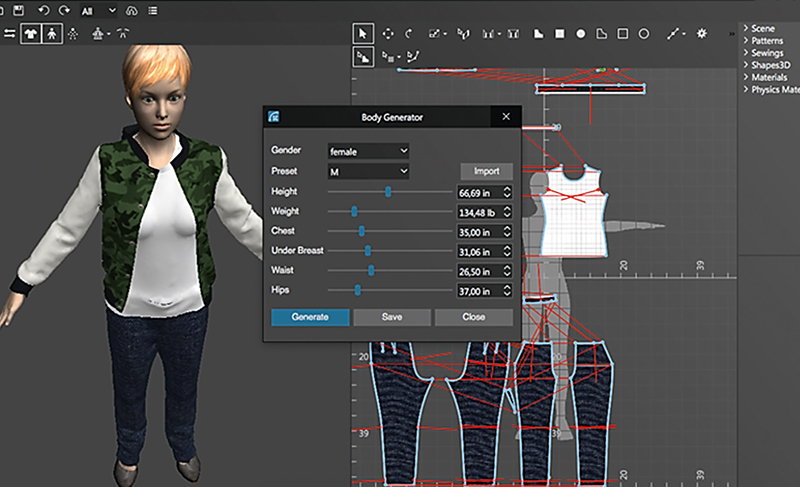Screen dimensions: 800x487
Task: Click the Under Breast slider handle
Action: 368,250
